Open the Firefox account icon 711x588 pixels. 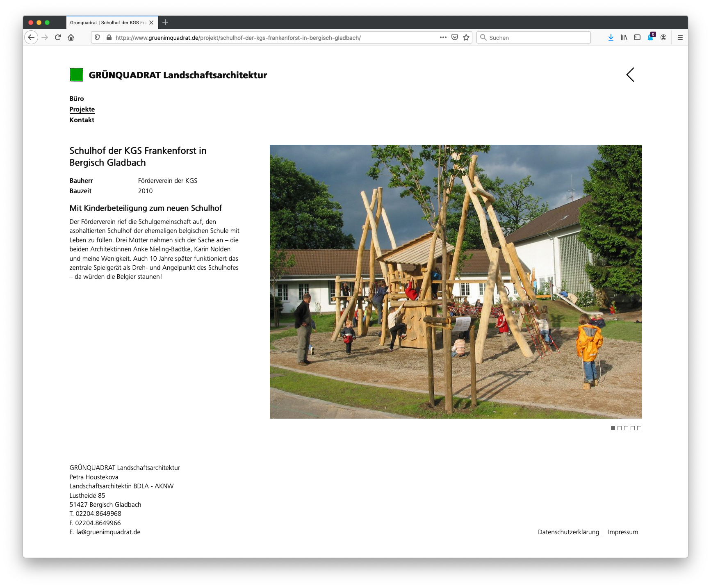tap(663, 37)
